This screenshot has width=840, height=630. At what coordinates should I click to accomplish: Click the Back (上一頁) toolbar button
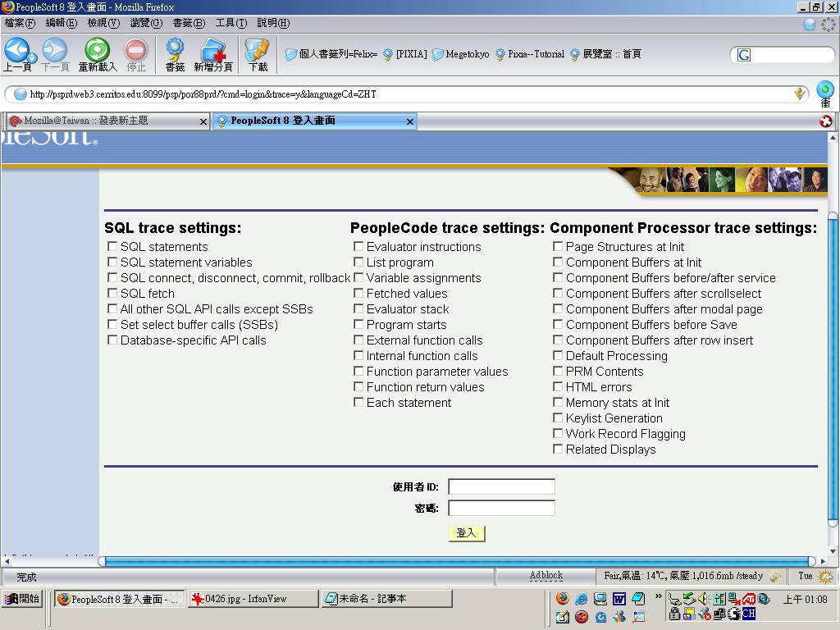[x=16, y=54]
